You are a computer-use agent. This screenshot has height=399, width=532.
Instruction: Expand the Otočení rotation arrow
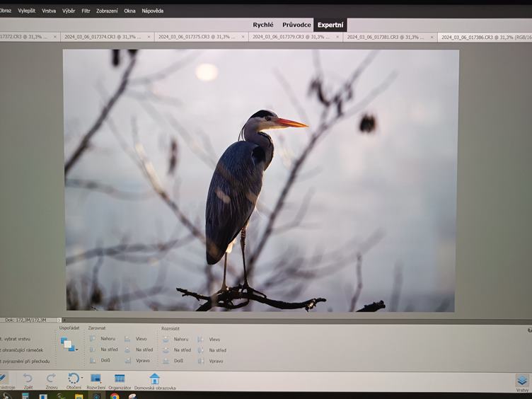pyautogui.click(x=82, y=378)
